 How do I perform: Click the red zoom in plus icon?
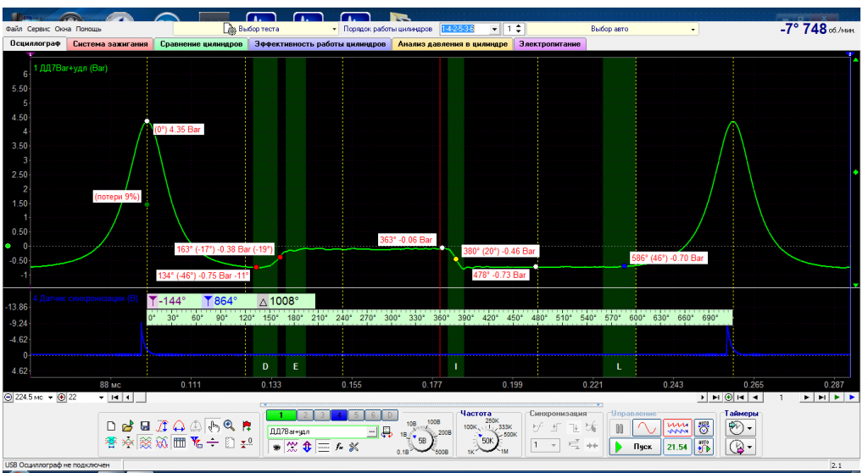tap(61, 397)
